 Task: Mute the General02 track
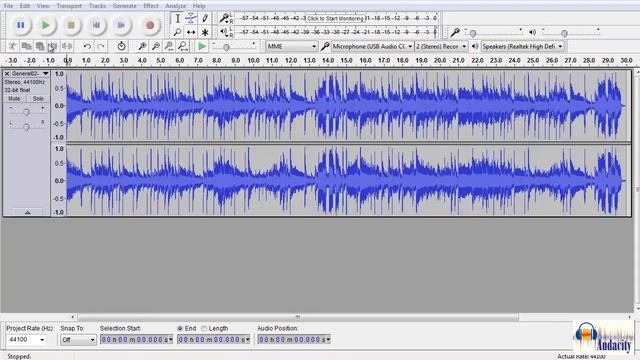(x=14, y=99)
